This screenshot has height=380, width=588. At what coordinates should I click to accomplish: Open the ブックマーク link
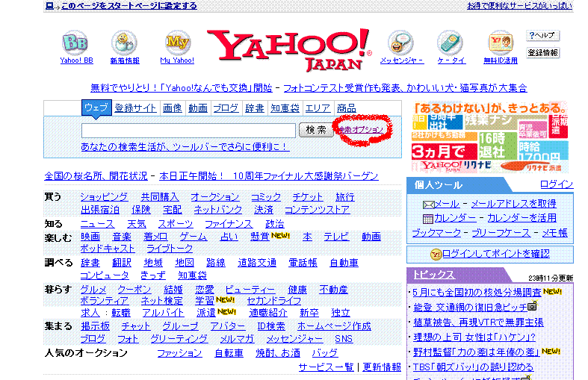tap(436, 233)
